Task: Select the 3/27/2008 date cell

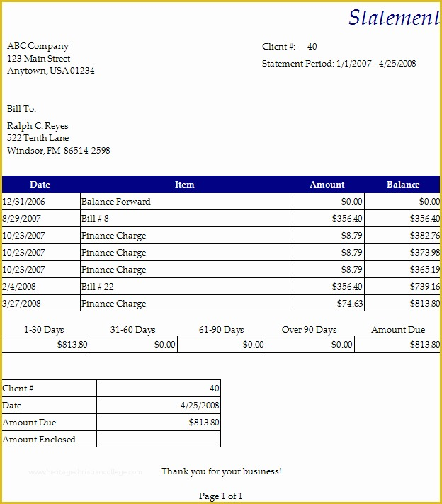Action: pyautogui.click(x=23, y=304)
